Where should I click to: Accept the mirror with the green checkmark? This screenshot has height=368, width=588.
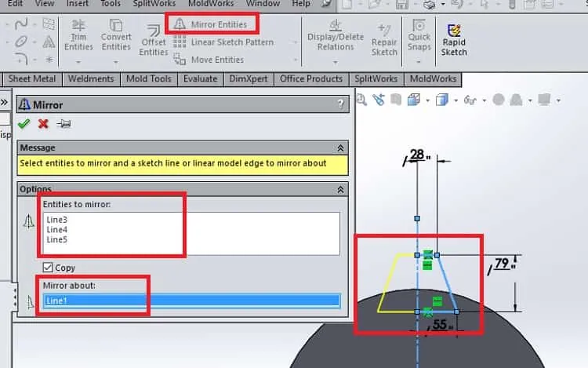[24, 124]
